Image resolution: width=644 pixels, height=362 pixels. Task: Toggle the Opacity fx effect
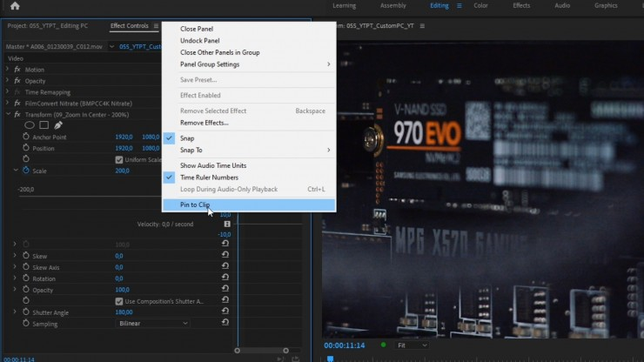click(17, 81)
